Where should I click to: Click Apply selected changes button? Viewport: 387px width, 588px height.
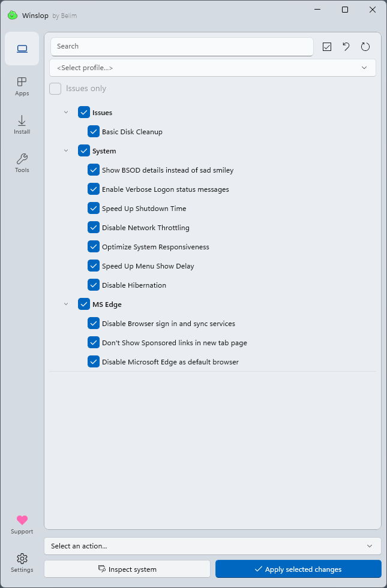pyautogui.click(x=298, y=569)
